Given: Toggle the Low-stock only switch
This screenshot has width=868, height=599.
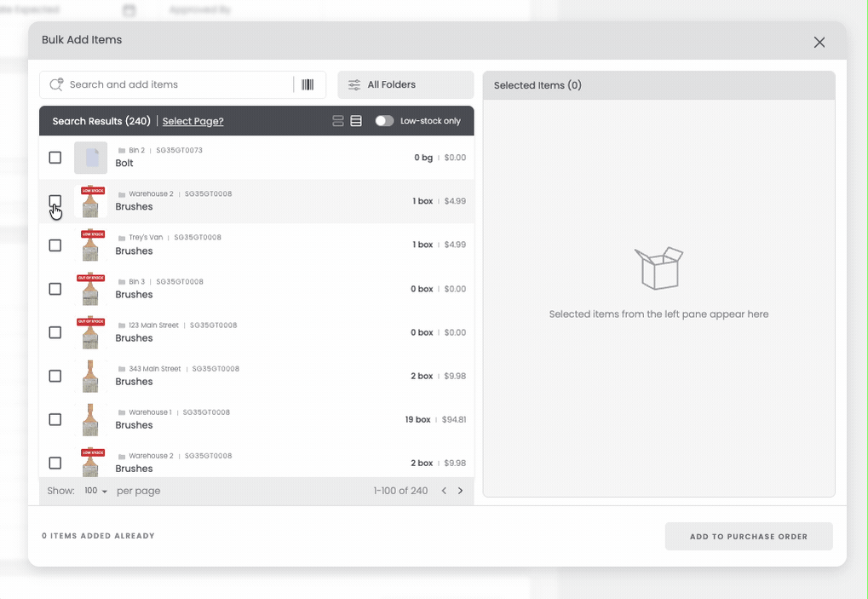Looking at the screenshot, I should 384,121.
